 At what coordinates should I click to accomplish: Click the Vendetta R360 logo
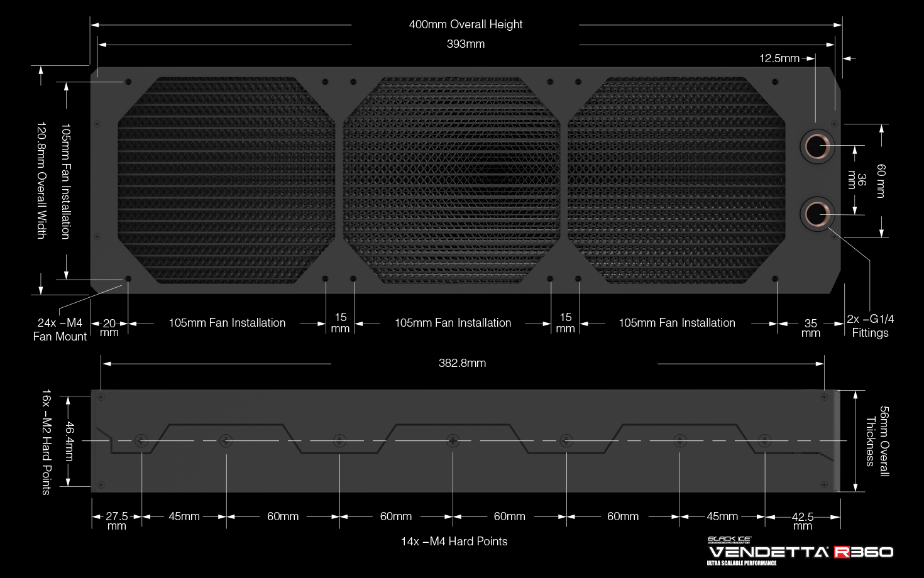point(801,552)
